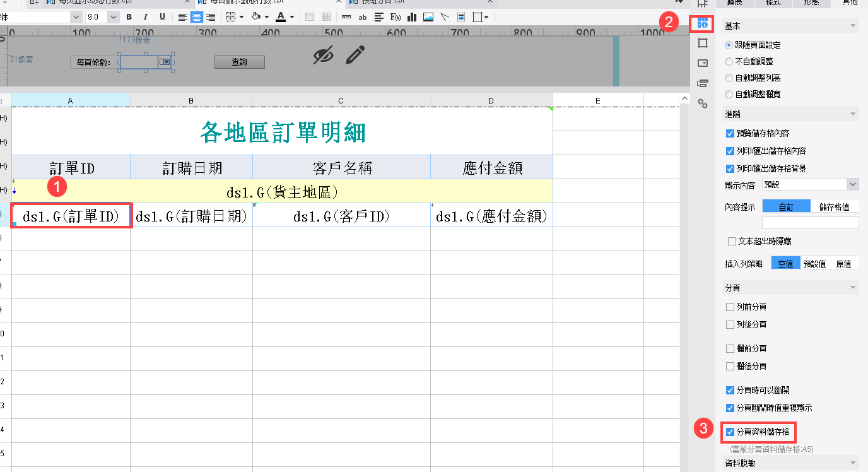Switch to the 形態 tab
Image resolution: width=868 pixels, height=472 pixels.
810,3
